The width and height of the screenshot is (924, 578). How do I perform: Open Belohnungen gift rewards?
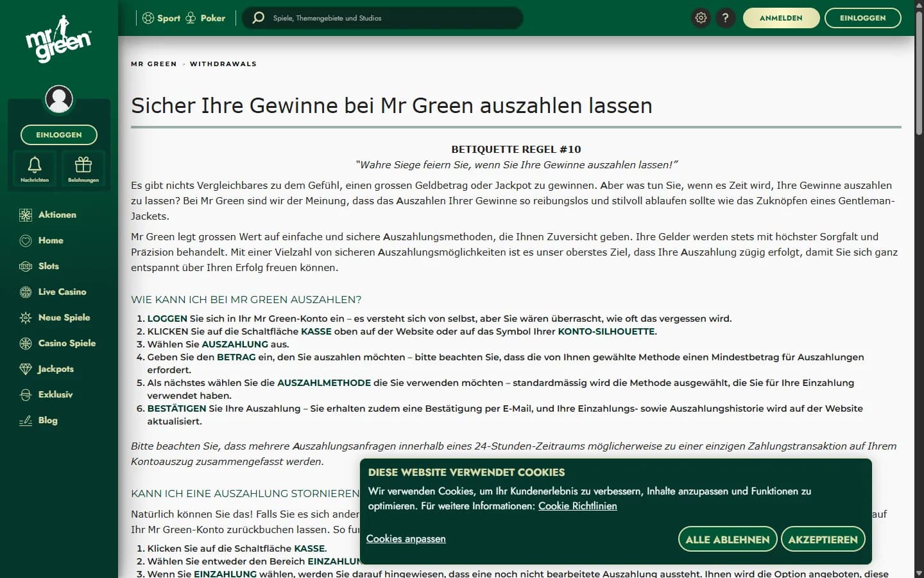(83, 169)
